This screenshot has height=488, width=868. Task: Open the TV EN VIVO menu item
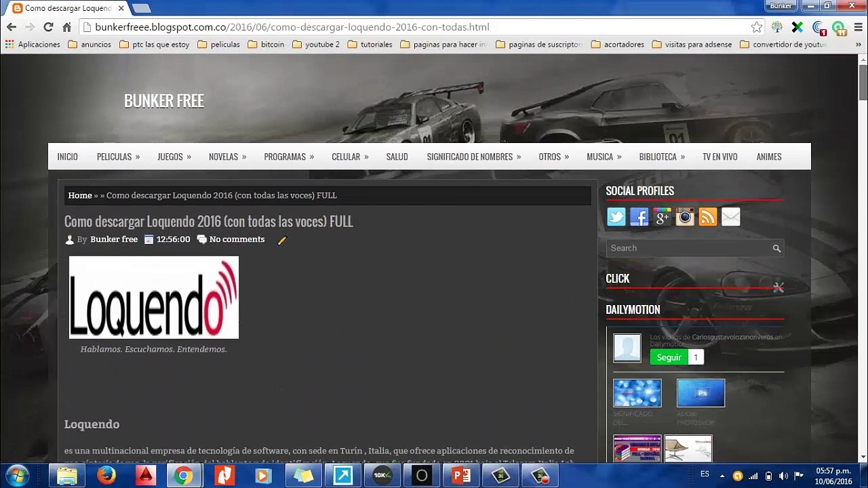(719, 157)
